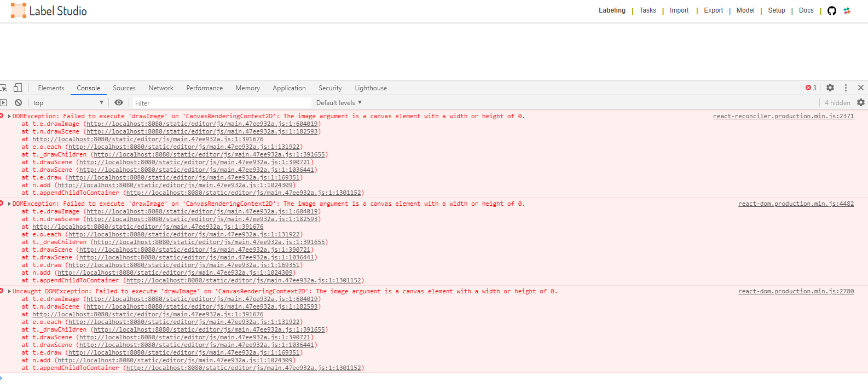The width and height of the screenshot is (868, 388).
Task: Open first error's t._drawChildren 1:391655 link
Action: click(209, 154)
